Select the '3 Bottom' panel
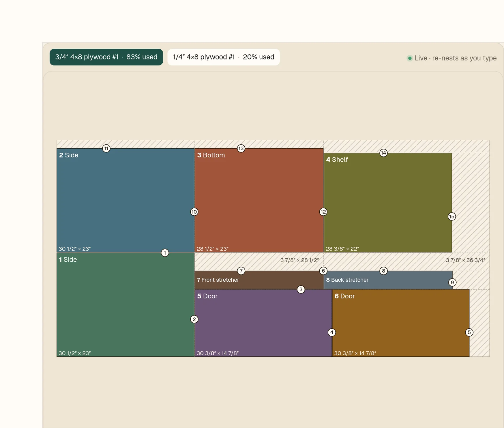504x428 pixels. [x=259, y=200]
